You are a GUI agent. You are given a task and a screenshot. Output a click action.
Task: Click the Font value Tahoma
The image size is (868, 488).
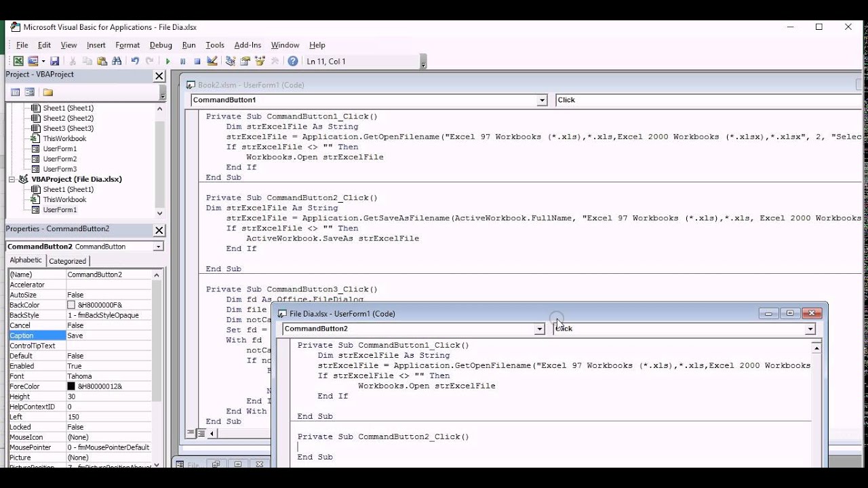pyautogui.click(x=79, y=376)
